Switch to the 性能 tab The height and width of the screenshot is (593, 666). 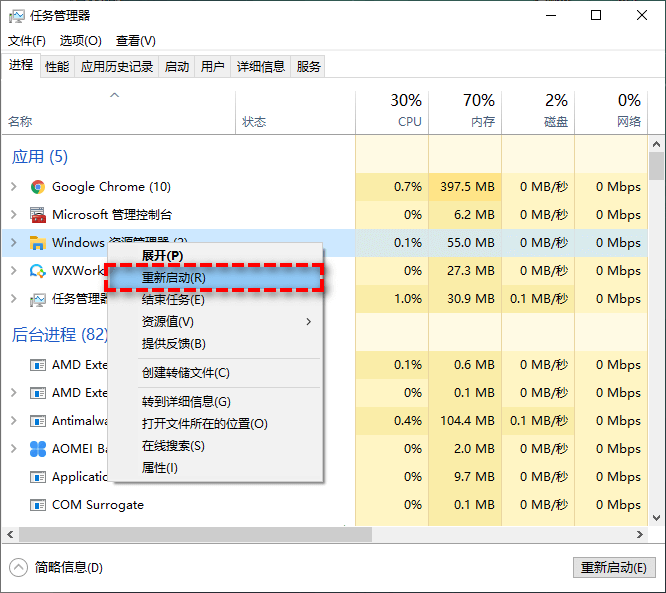coord(57,67)
